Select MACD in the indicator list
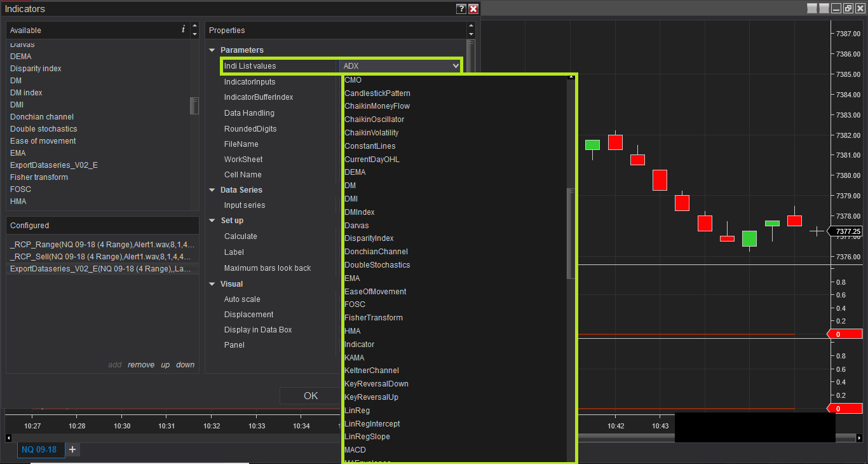 [x=355, y=450]
